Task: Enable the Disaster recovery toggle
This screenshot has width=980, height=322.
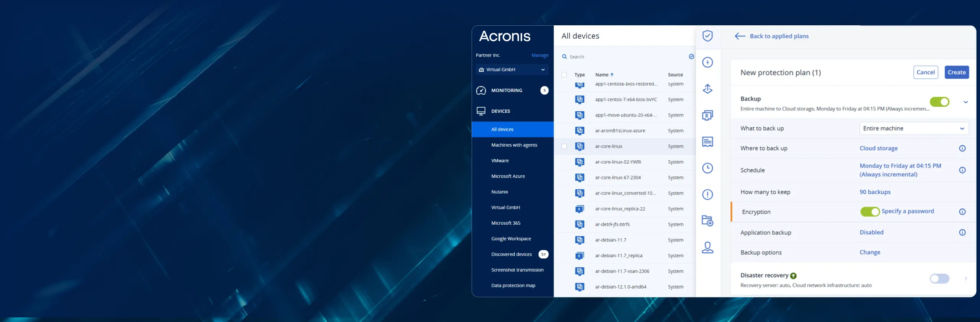Action: click(939, 279)
